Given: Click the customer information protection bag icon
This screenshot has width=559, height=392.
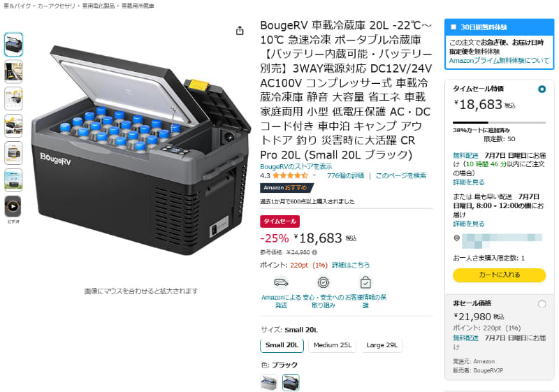Looking at the screenshot, I should click(365, 282).
